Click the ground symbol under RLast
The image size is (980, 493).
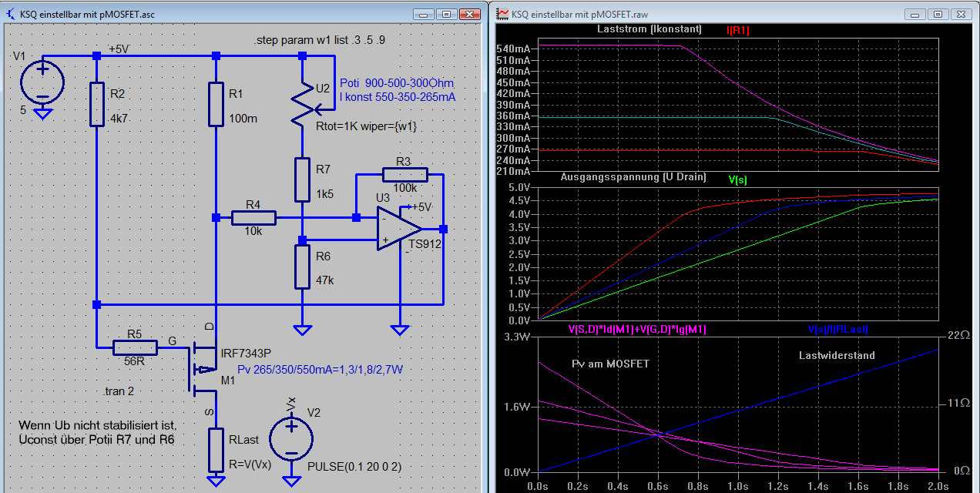coord(216,481)
